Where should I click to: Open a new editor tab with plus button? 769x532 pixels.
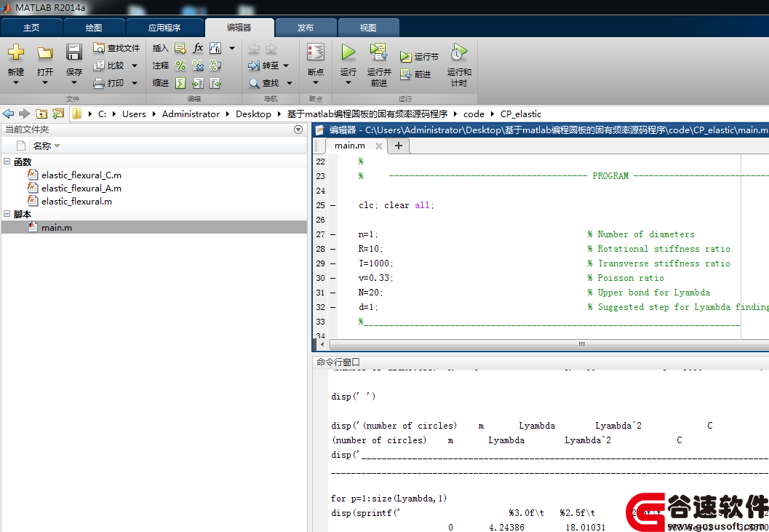(398, 146)
